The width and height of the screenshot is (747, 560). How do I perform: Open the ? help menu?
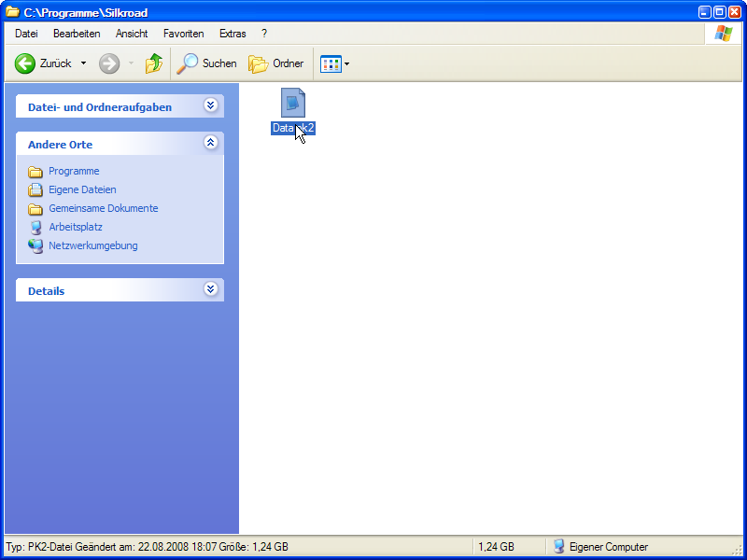click(x=264, y=34)
